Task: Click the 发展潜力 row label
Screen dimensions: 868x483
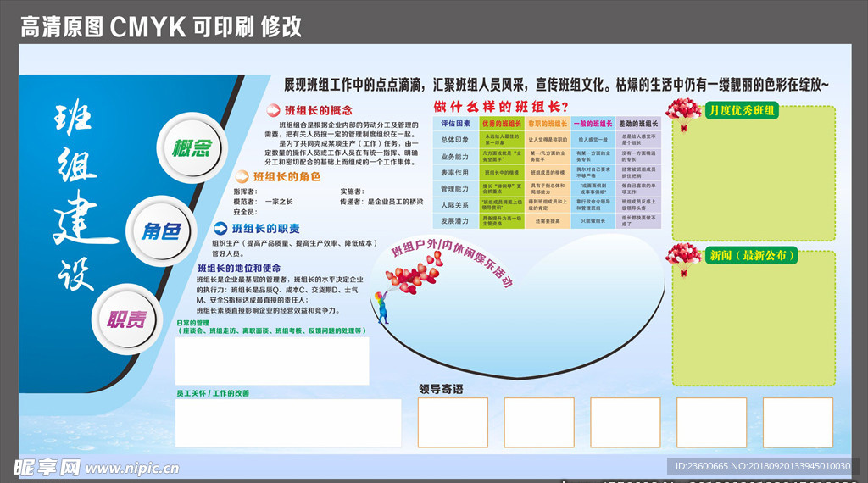Action: 455,221
